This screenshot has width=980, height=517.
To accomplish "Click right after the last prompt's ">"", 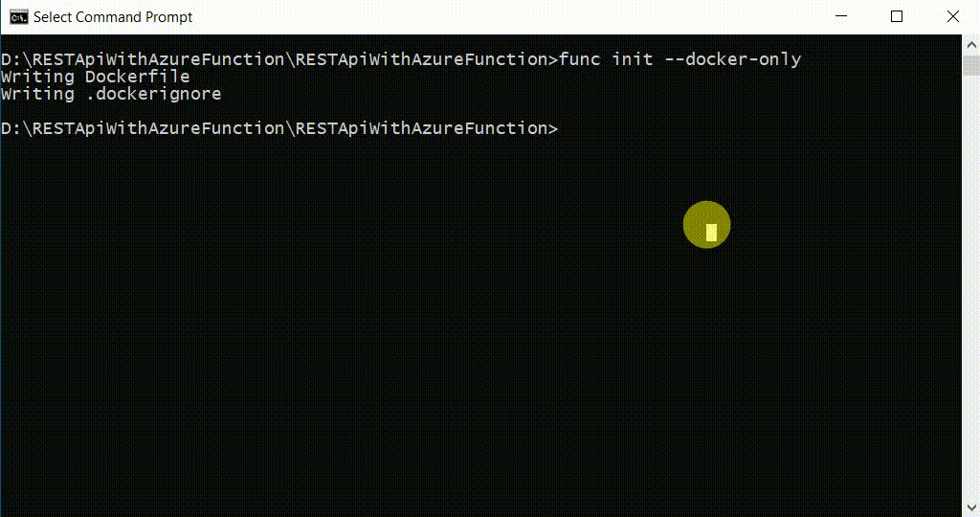I will [x=565, y=128].
